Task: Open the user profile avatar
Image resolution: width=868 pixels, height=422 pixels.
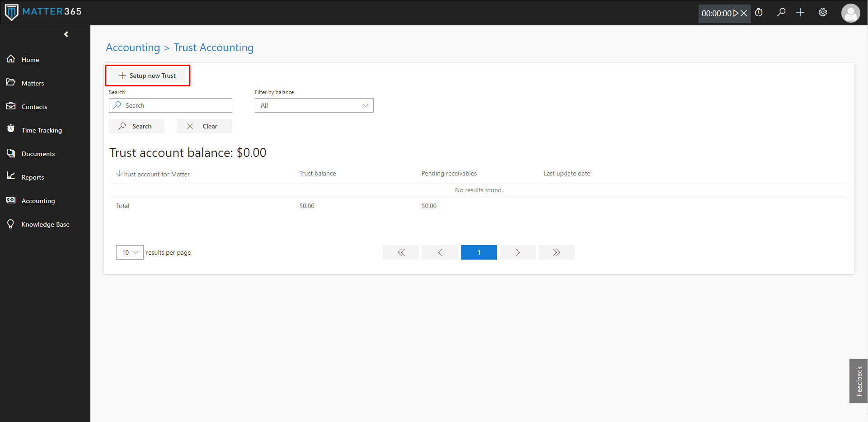Action: click(x=850, y=13)
